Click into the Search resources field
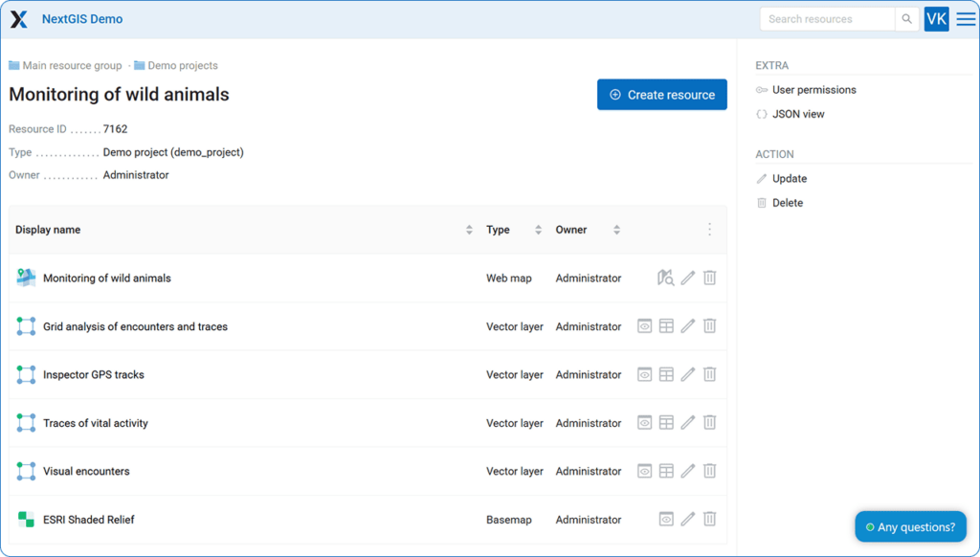The image size is (980, 557). [x=828, y=19]
